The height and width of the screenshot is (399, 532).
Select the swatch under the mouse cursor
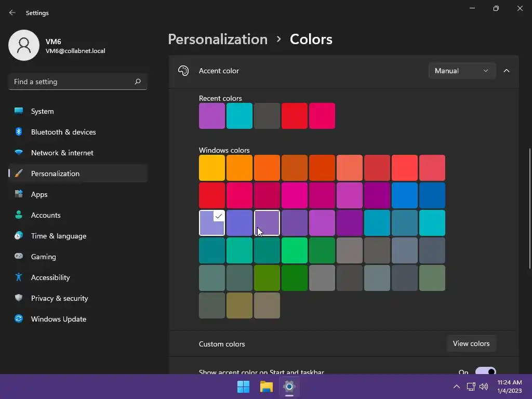point(267,222)
